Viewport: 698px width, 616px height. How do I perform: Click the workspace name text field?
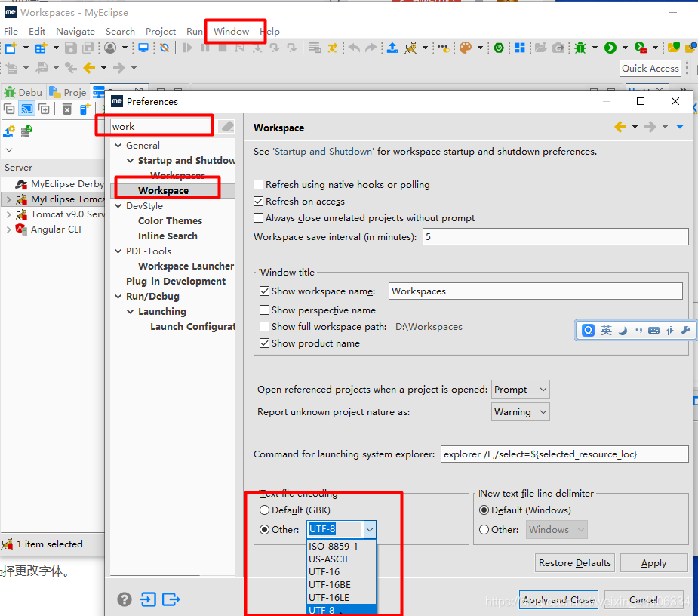pos(536,291)
